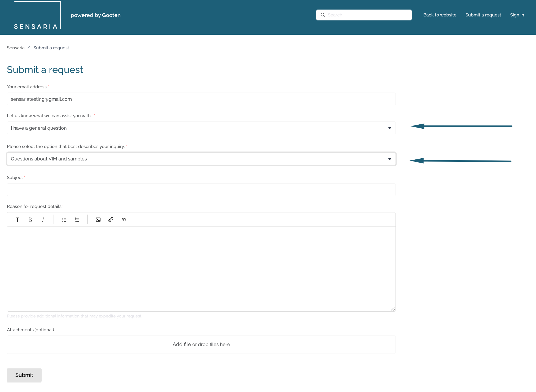Viewport: 536px width, 392px height.
Task: Open the 'I have a general question' dropdown
Action: click(201, 128)
